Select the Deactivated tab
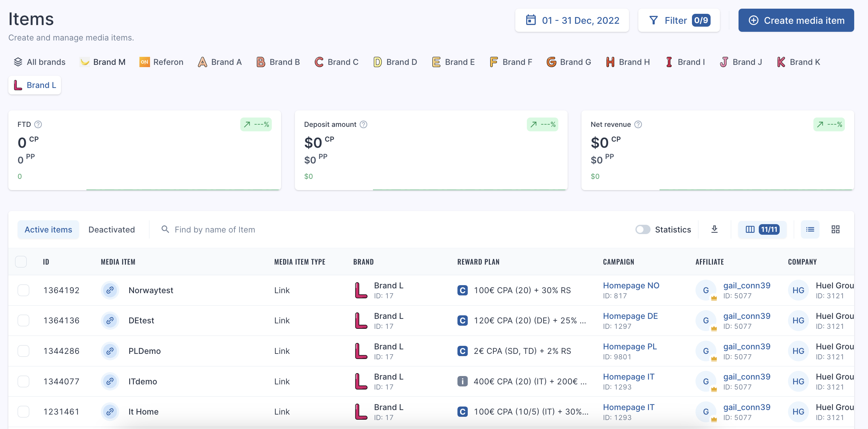 [111, 229]
